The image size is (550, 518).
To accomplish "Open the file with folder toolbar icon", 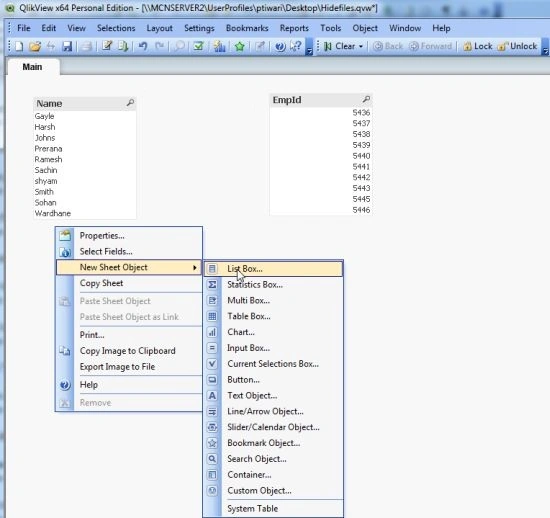I will (x=35, y=46).
